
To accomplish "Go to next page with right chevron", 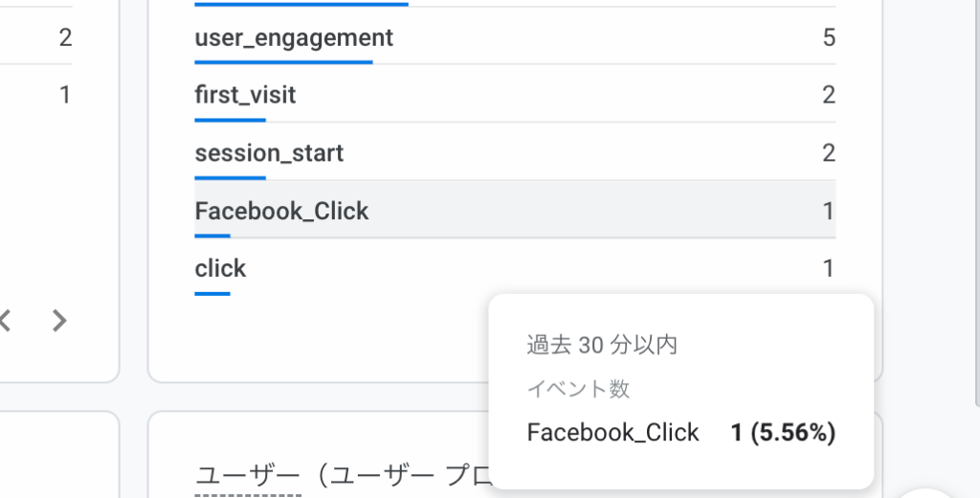I will (59, 320).
